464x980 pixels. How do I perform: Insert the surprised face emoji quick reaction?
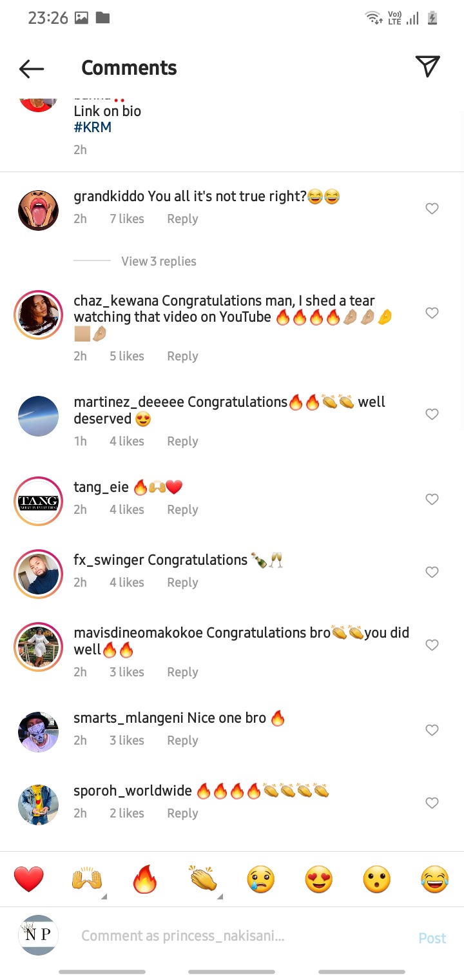click(x=377, y=879)
